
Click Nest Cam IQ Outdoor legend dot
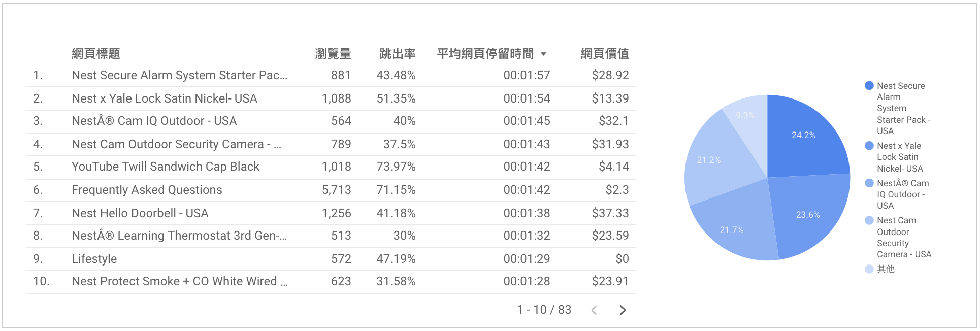(869, 183)
